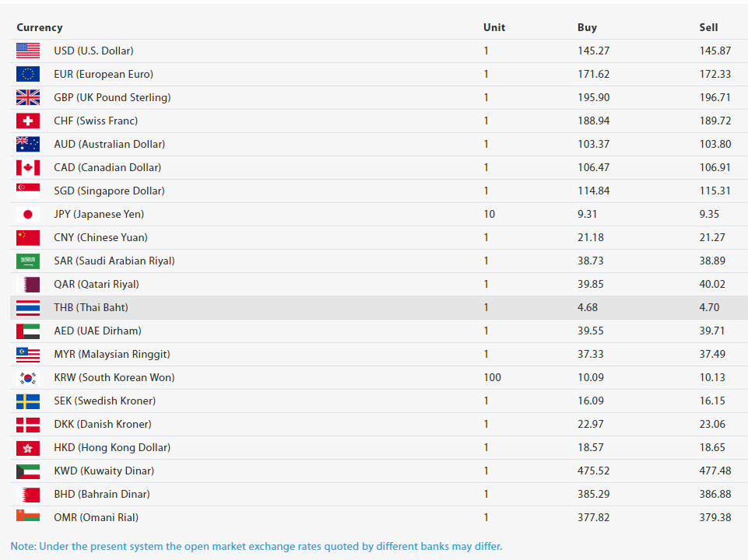Click the Currency column header
The height and width of the screenshot is (560, 748).
pyautogui.click(x=40, y=27)
